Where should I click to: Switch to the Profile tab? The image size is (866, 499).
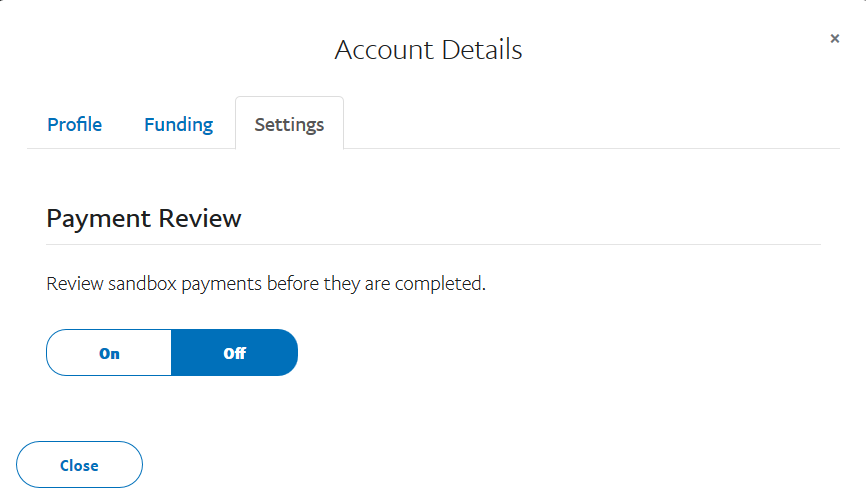coord(75,125)
